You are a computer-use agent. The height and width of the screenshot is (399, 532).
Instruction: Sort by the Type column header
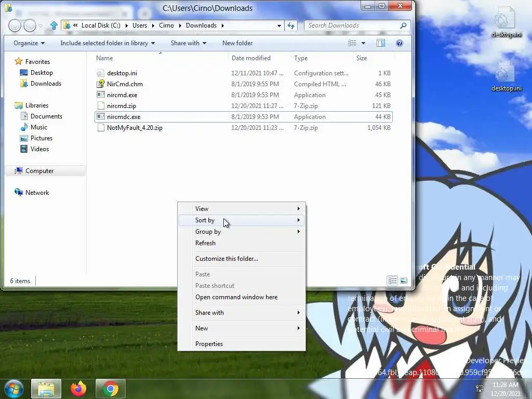click(x=322, y=58)
